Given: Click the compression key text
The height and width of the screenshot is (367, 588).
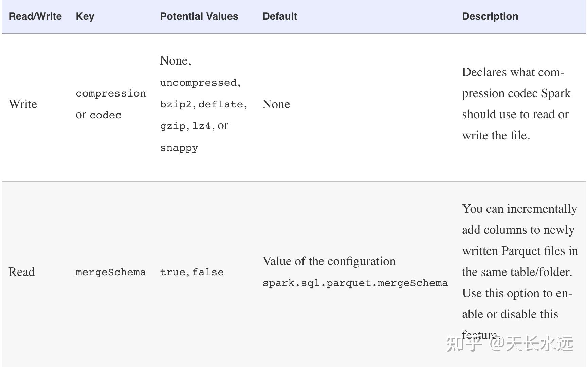Looking at the screenshot, I should (x=111, y=93).
